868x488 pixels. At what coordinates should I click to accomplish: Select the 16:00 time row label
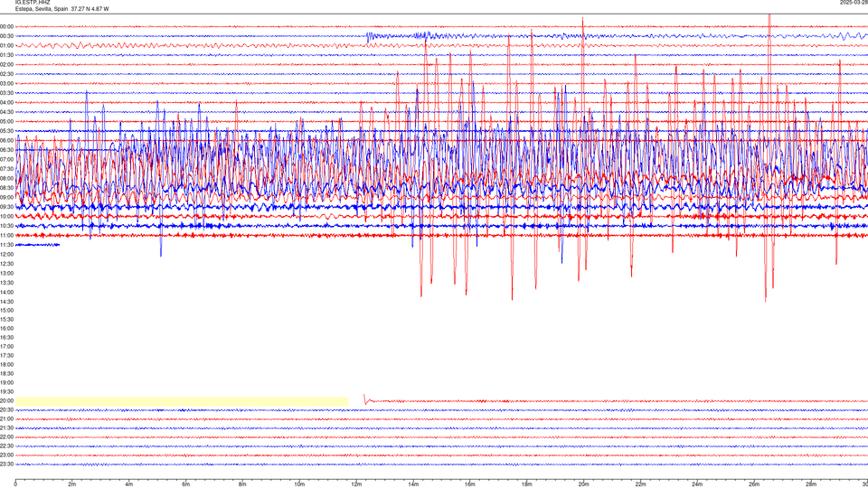pos(6,329)
